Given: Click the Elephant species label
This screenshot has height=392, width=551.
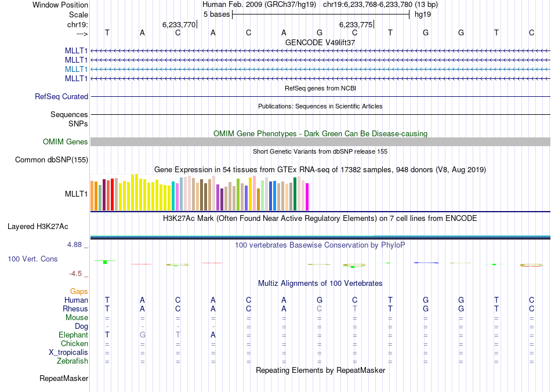Looking at the screenshot, I should coord(73,335).
